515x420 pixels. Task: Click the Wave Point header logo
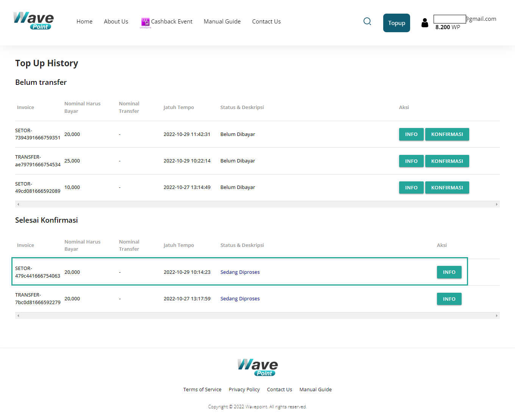[x=34, y=21]
